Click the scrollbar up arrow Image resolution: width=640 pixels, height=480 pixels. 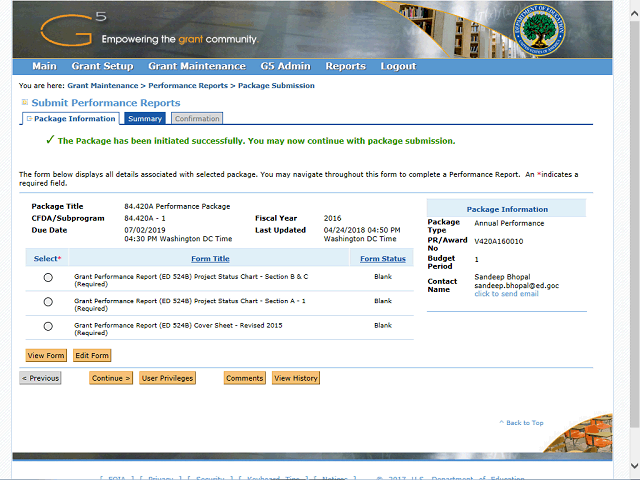[634, 13]
